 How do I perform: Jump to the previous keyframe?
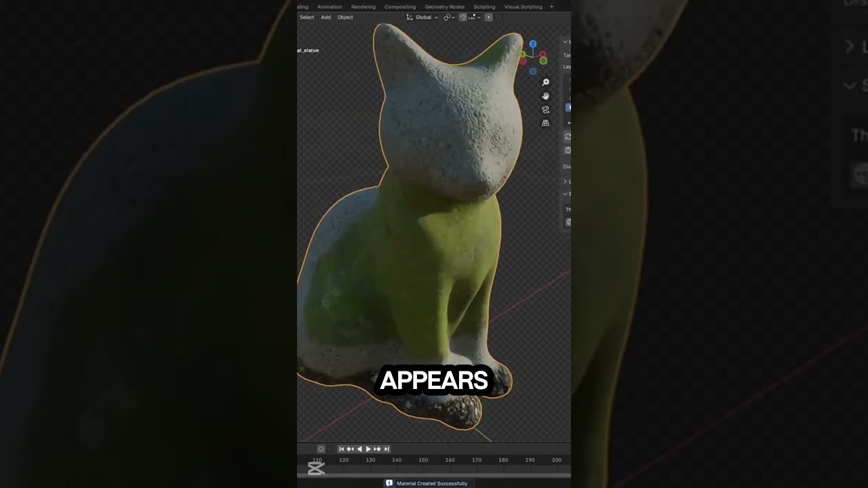coord(351,449)
